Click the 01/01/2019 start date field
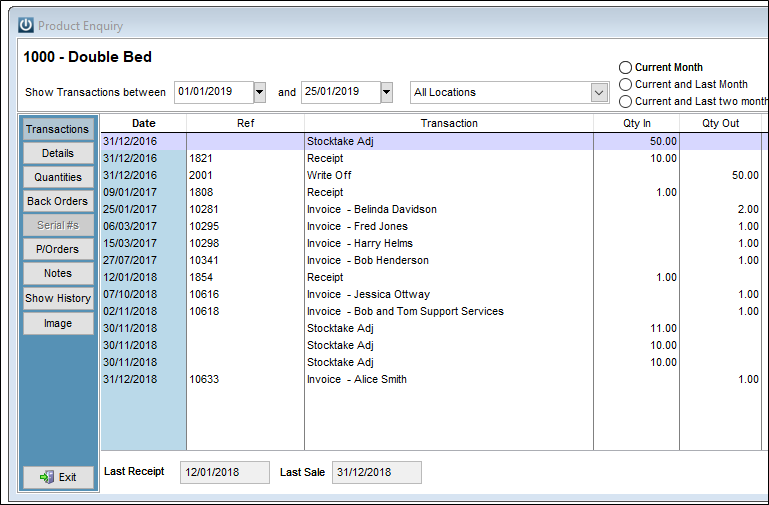Viewport: 769px width, 505px height. [x=214, y=92]
